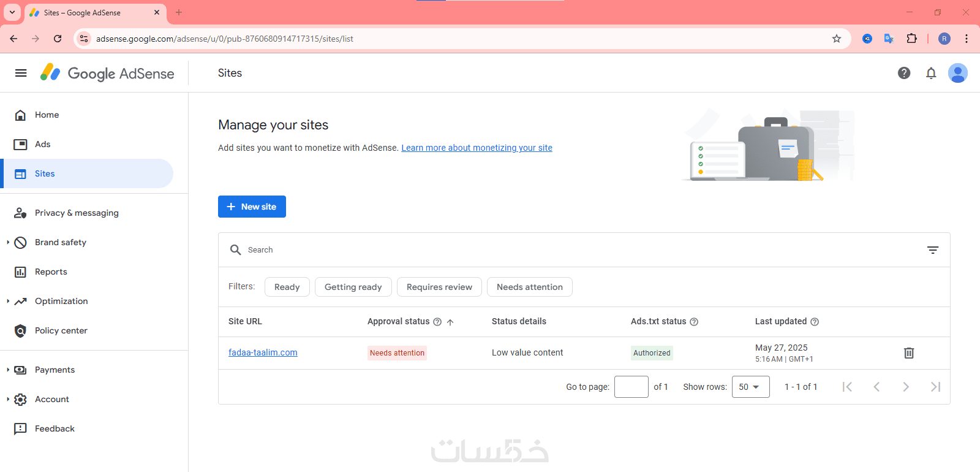Open the table filter options icon

[933, 249]
